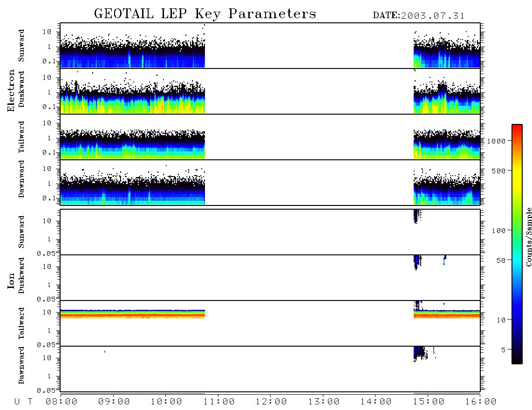Click the Counts/Sample colorbar caption
Viewport: 532px width, 410px height.
529,237
